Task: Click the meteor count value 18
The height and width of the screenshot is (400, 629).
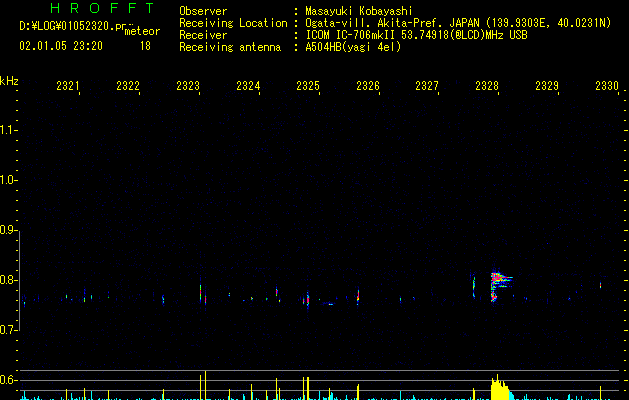Action: (145, 46)
